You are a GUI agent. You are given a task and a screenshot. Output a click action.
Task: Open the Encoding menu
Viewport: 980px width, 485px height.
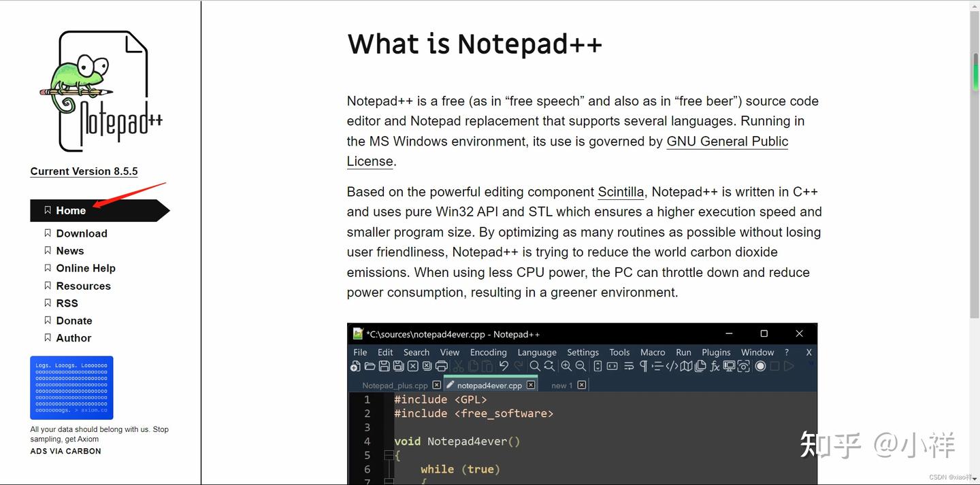pyautogui.click(x=488, y=352)
